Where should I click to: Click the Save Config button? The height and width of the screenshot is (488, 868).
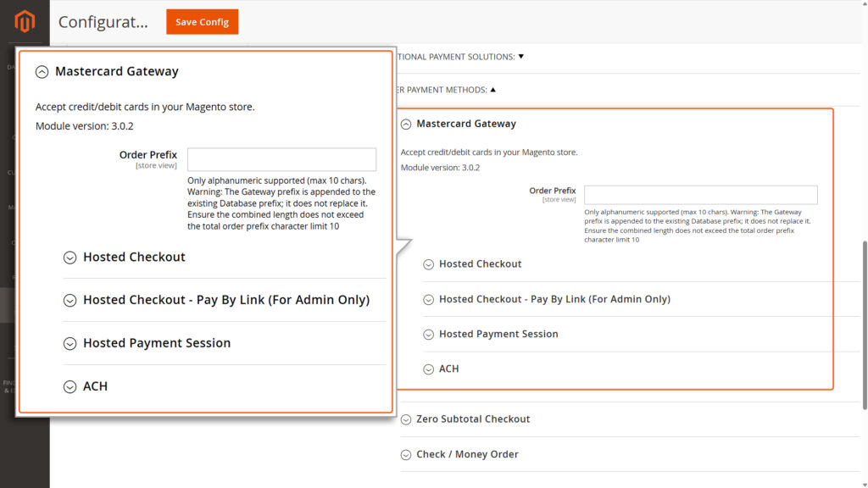click(202, 21)
